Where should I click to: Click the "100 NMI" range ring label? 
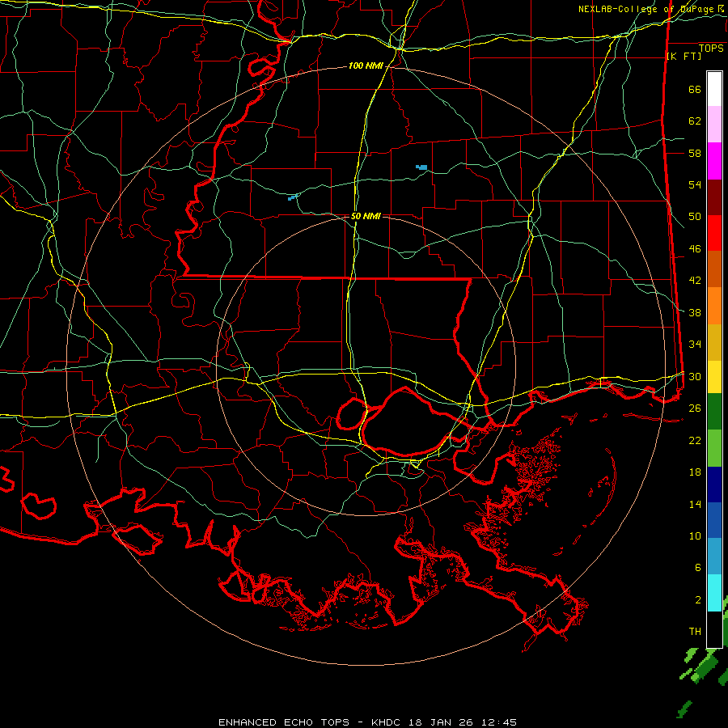pyautogui.click(x=366, y=66)
